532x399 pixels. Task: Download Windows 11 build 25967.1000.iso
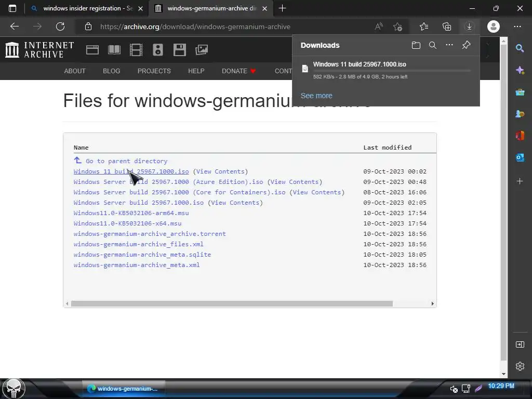[131, 171]
